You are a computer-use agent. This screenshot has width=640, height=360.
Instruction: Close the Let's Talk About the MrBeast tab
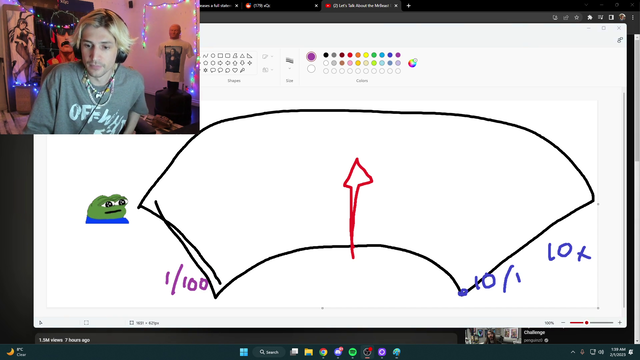point(396,6)
